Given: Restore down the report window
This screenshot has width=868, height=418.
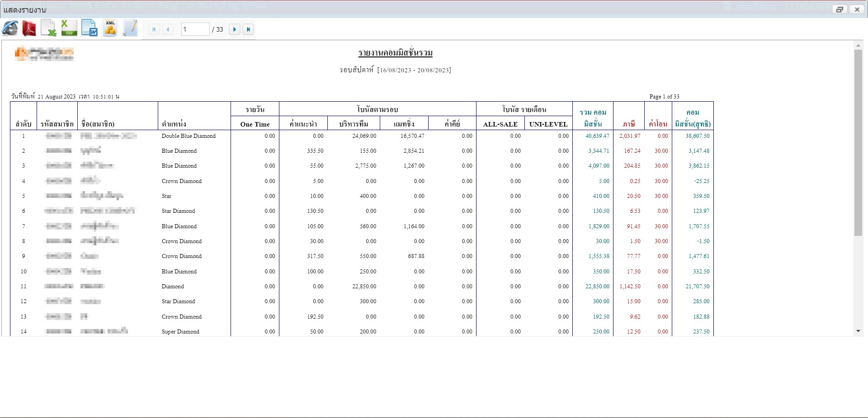Looking at the screenshot, I should click(x=840, y=9).
